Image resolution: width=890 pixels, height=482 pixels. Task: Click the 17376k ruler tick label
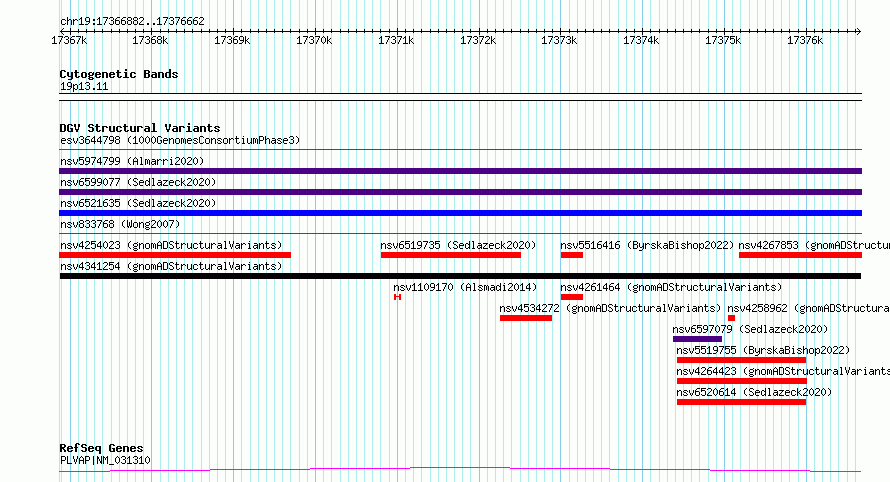coord(805,40)
